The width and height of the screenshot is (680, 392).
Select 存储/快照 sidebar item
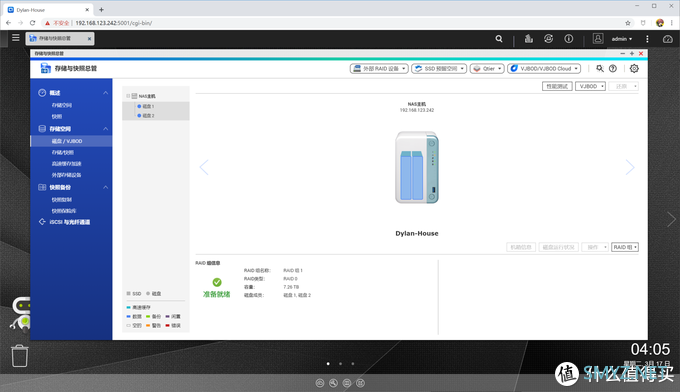(63, 152)
